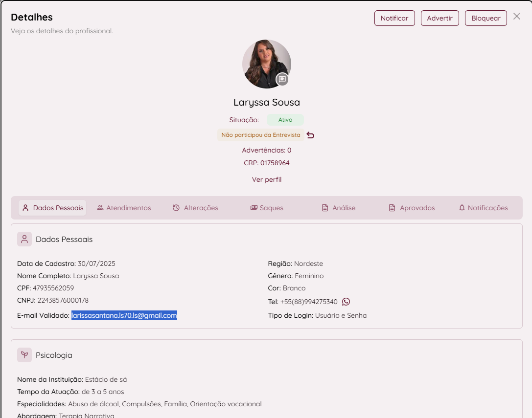Open the Ver perfil link
Screen dimensions: 532x418
267,179
